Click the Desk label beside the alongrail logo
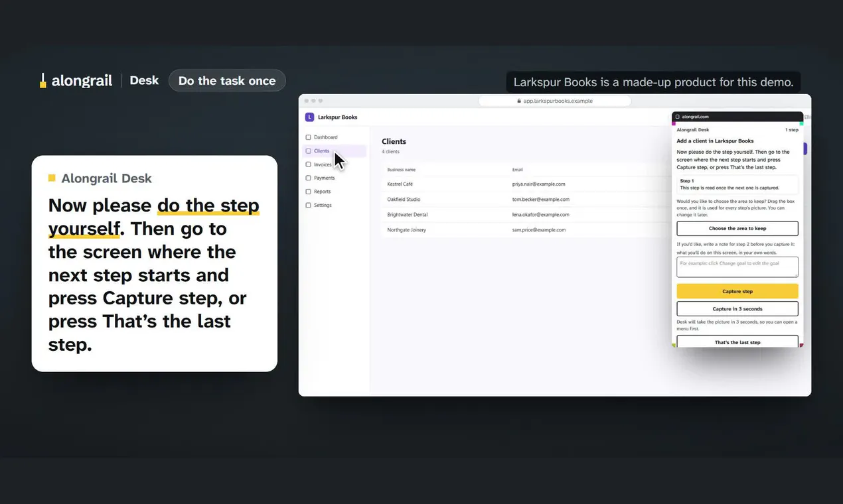The image size is (843, 504). click(144, 80)
